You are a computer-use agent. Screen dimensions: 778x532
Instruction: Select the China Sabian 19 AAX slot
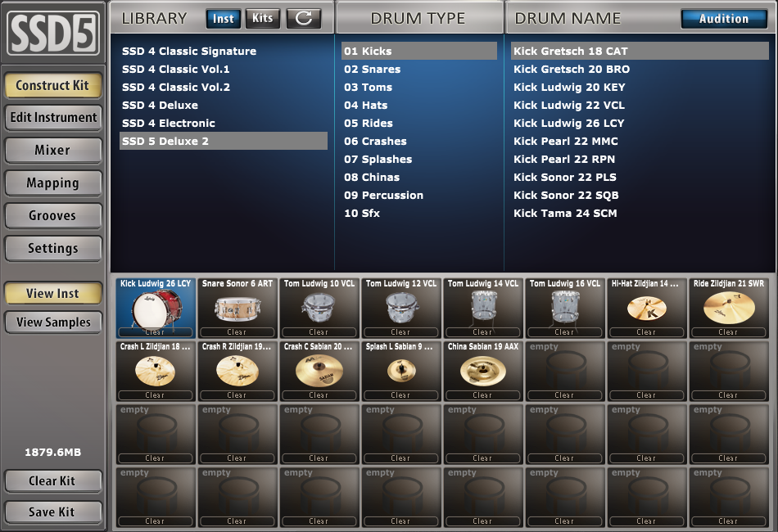point(483,371)
